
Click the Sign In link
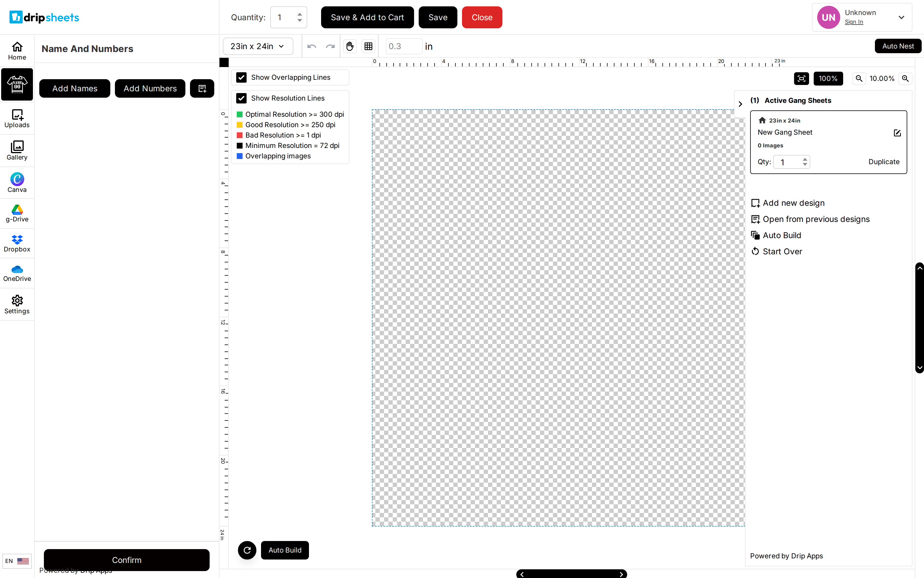[x=854, y=22]
